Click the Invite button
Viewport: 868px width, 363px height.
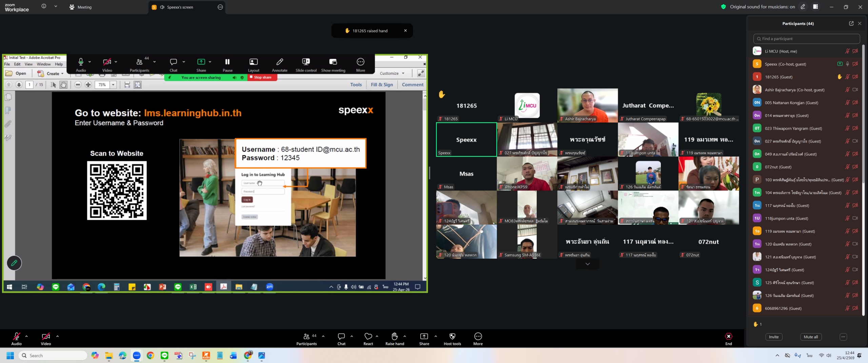pos(774,337)
